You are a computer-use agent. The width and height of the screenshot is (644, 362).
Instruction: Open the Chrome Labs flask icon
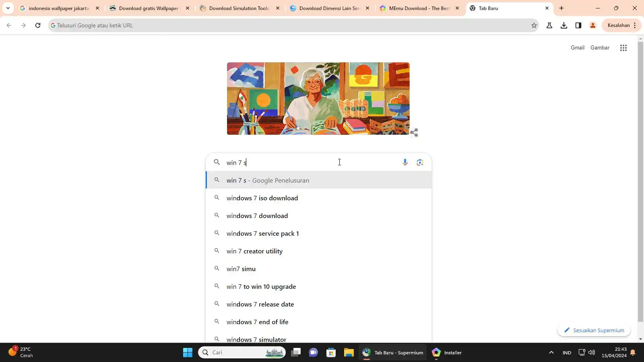[549, 25]
